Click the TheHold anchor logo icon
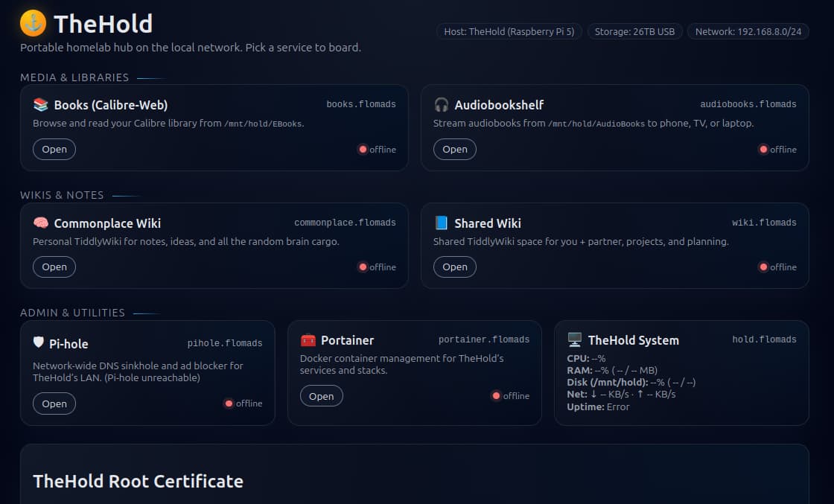 pos(33,24)
